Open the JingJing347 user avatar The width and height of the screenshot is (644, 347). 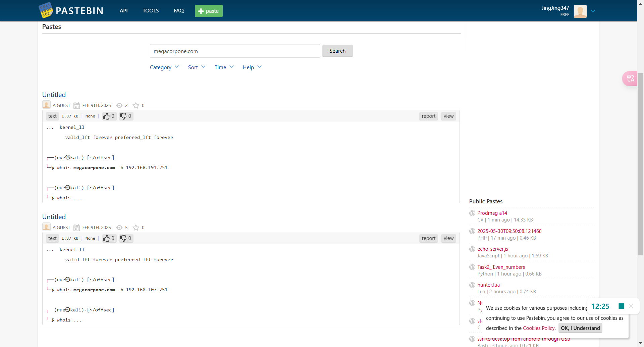coord(580,11)
